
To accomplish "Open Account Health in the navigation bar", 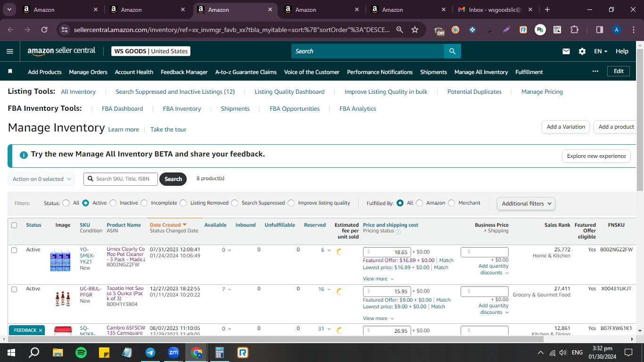I will pos(134,72).
